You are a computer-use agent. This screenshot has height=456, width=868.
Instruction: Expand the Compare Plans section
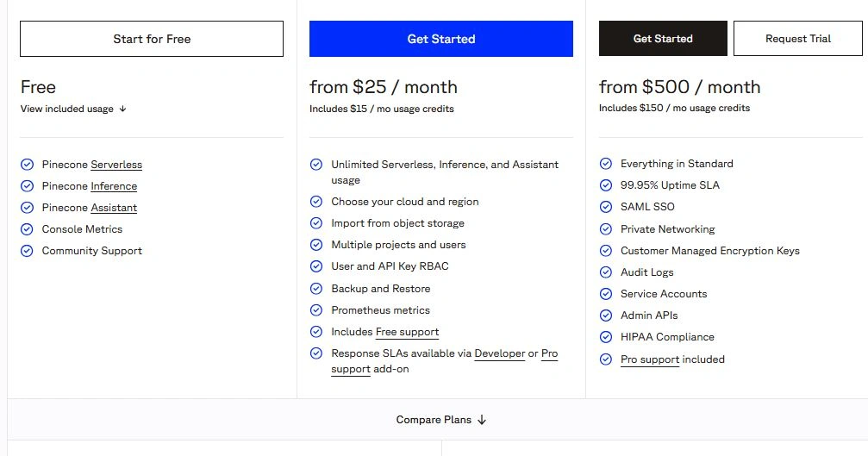click(x=434, y=420)
